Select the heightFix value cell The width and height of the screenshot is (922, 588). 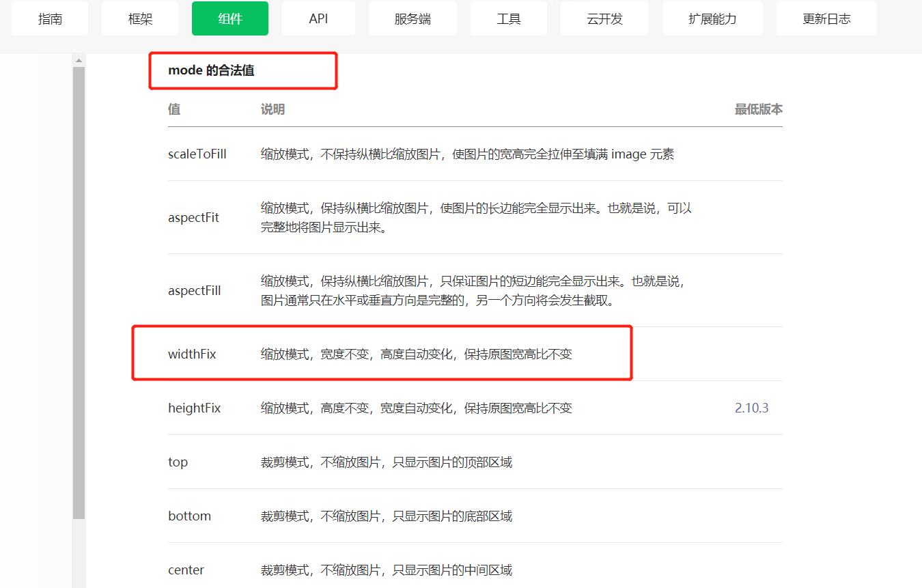pos(195,408)
